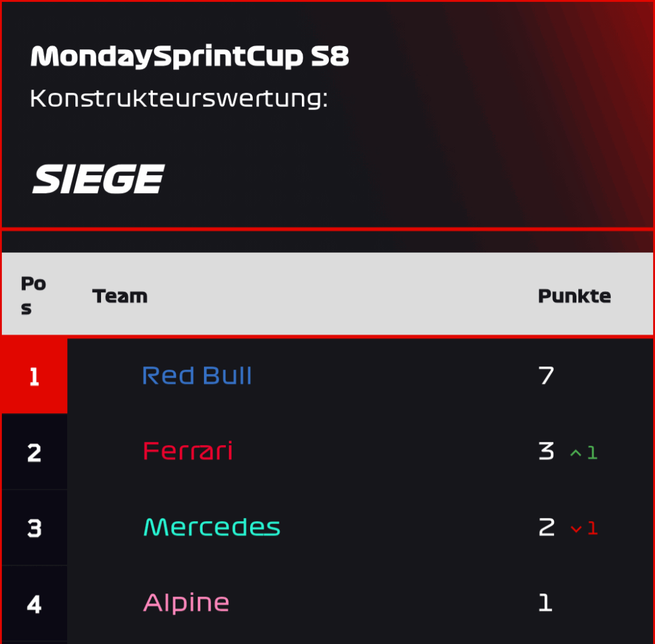The image size is (655, 644).
Task: Click Ferrari's 3 points value
Action: [x=546, y=452]
